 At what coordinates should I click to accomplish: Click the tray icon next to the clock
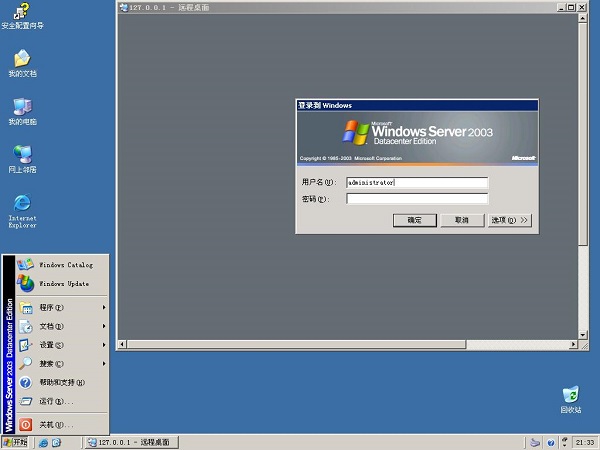[564, 442]
